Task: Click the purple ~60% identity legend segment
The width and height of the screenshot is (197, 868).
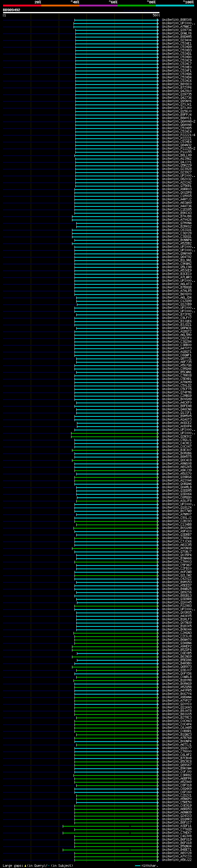Action: (98, 6)
